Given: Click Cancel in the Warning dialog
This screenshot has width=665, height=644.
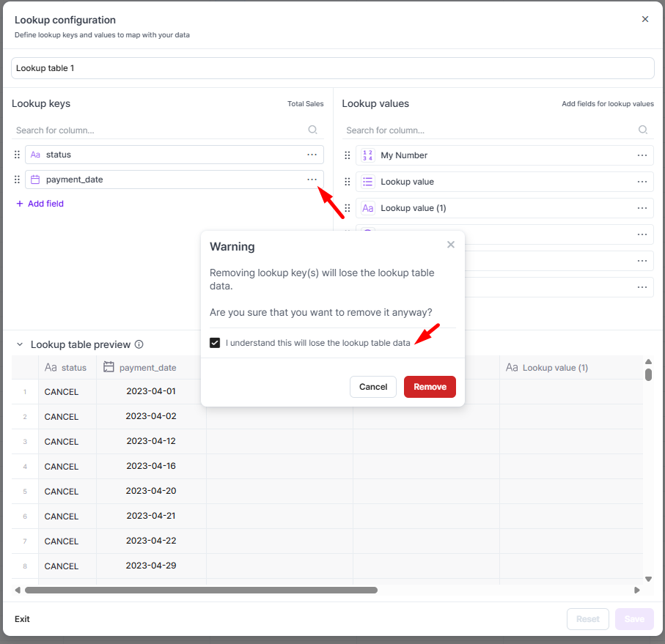Looking at the screenshot, I should (373, 387).
